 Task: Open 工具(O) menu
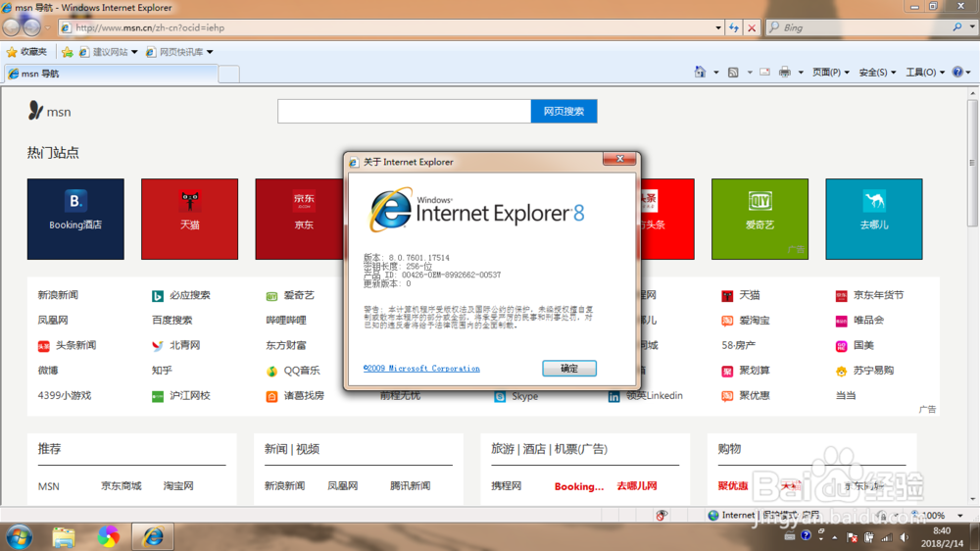click(926, 73)
